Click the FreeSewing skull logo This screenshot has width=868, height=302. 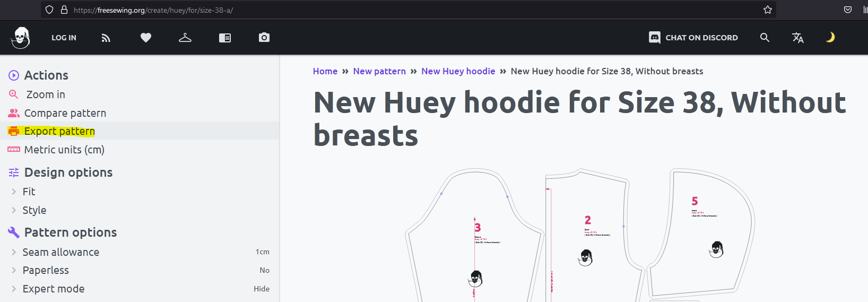(21, 38)
